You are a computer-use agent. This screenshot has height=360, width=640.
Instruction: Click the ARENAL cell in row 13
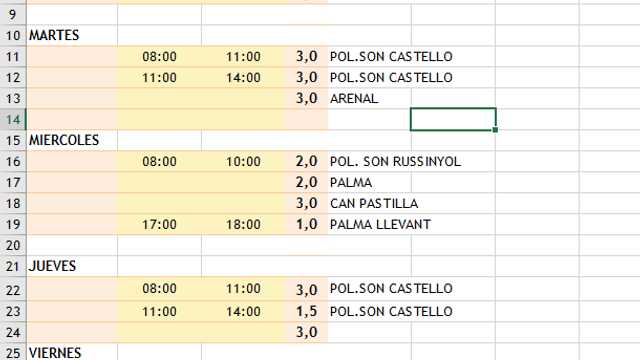click(x=369, y=98)
